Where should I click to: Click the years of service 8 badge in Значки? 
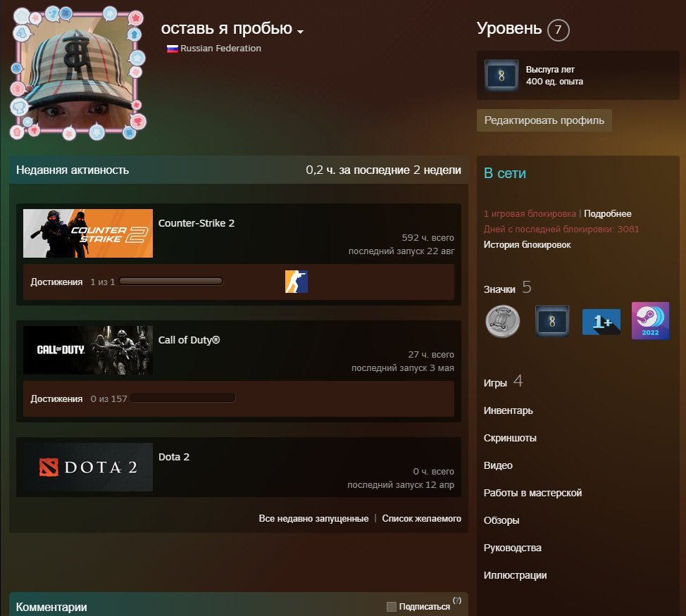552,321
